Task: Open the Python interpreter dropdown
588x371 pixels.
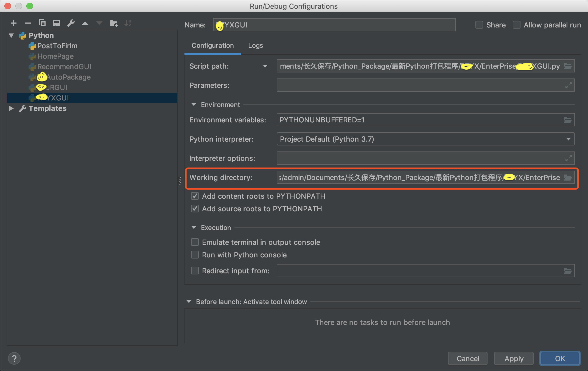Action: pyautogui.click(x=568, y=139)
